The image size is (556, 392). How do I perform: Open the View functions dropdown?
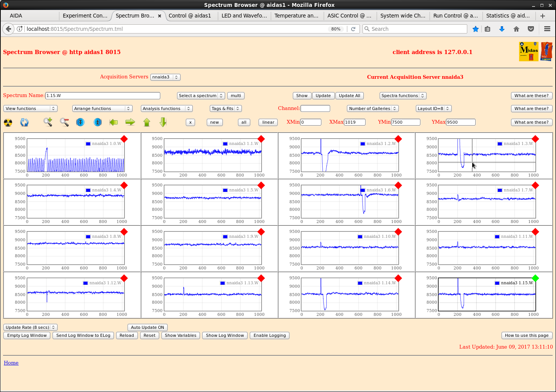click(x=30, y=108)
